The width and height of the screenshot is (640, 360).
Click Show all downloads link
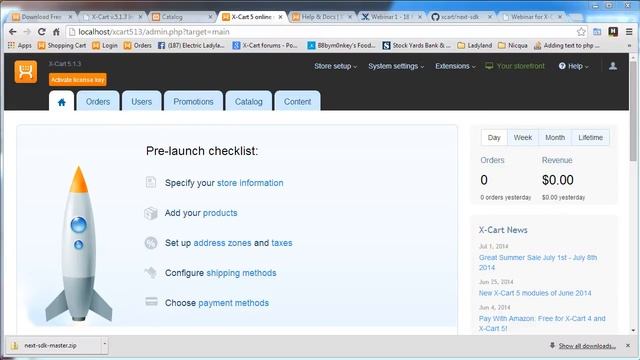(587, 346)
